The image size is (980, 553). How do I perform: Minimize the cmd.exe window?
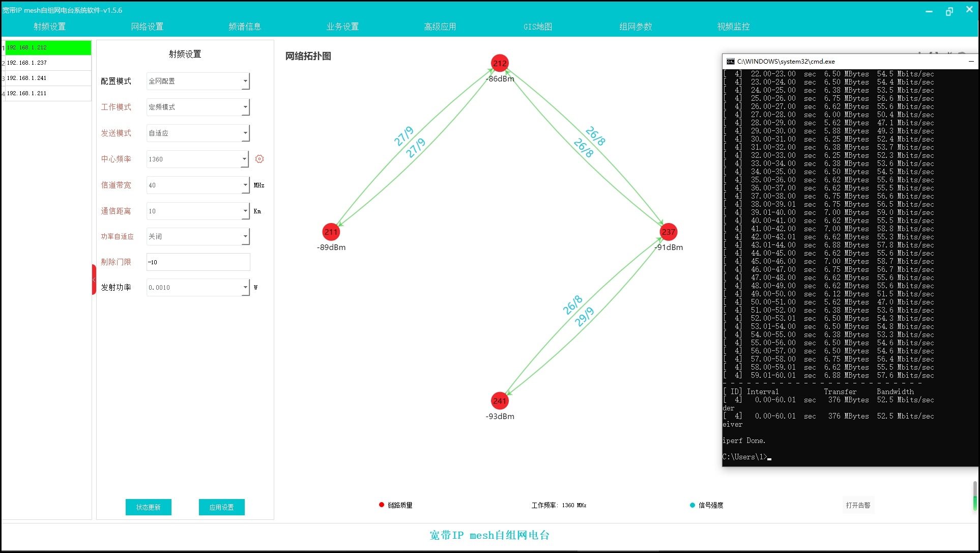tap(971, 62)
